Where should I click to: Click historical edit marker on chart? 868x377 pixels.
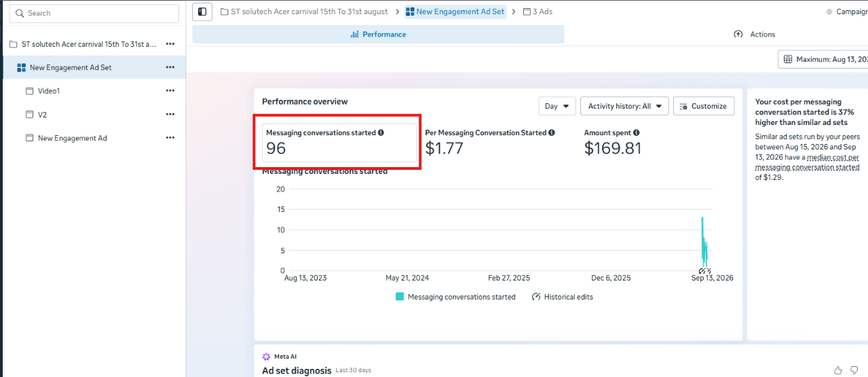(x=704, y=272)
